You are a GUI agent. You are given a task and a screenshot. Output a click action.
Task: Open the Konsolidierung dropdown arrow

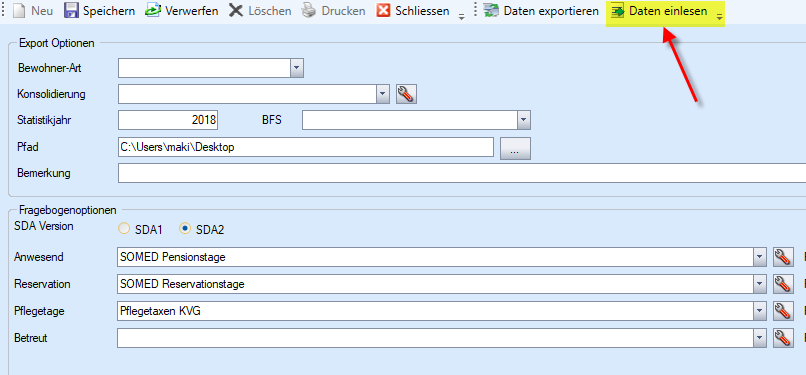click(382, 95)
